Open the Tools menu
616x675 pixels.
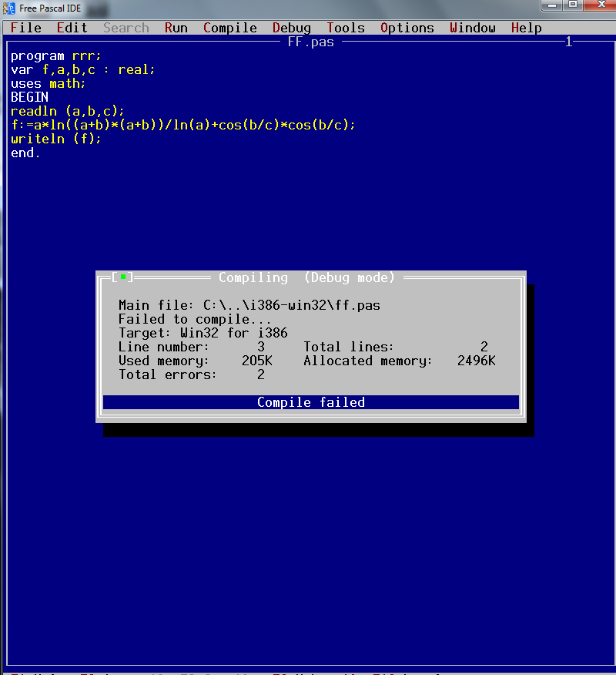346,28
